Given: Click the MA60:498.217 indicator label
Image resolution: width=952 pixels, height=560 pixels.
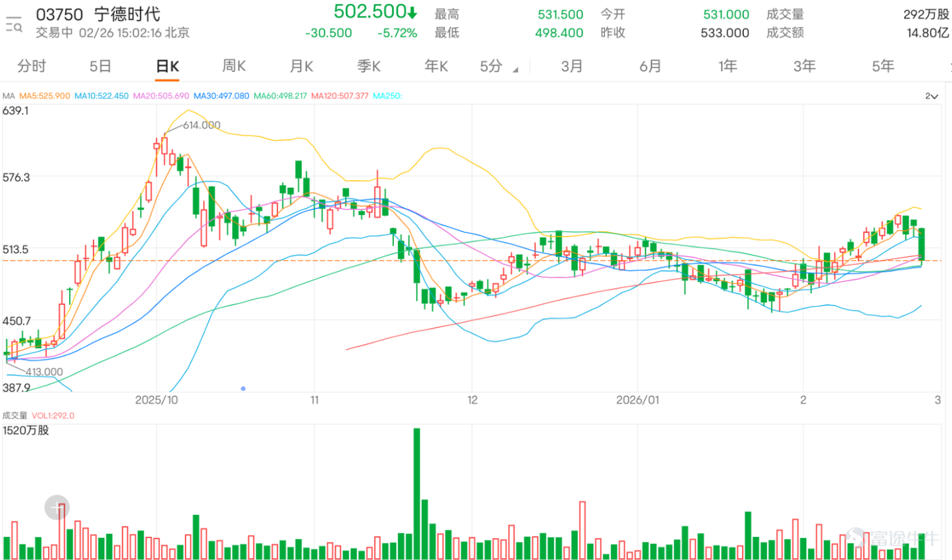Looking at the screenshot, I should 280,96.
